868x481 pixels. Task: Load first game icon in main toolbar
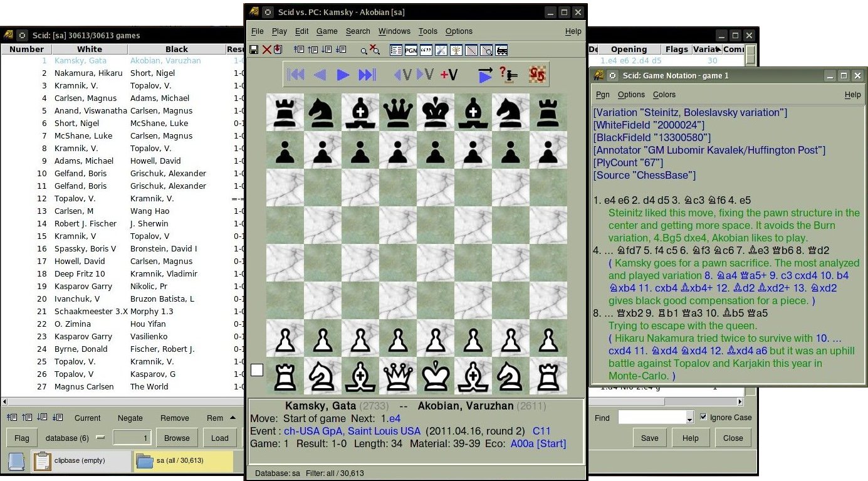299,50
